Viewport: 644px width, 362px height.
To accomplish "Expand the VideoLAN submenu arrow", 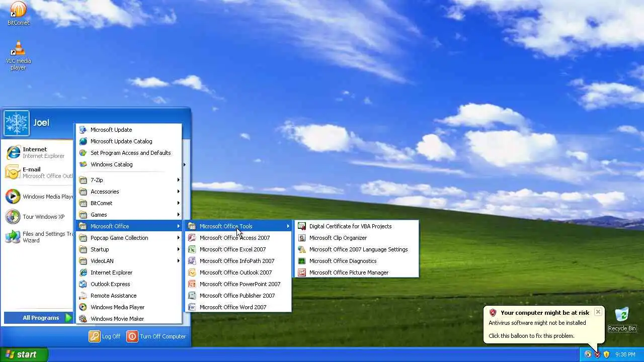I will [x=178, y=261].
